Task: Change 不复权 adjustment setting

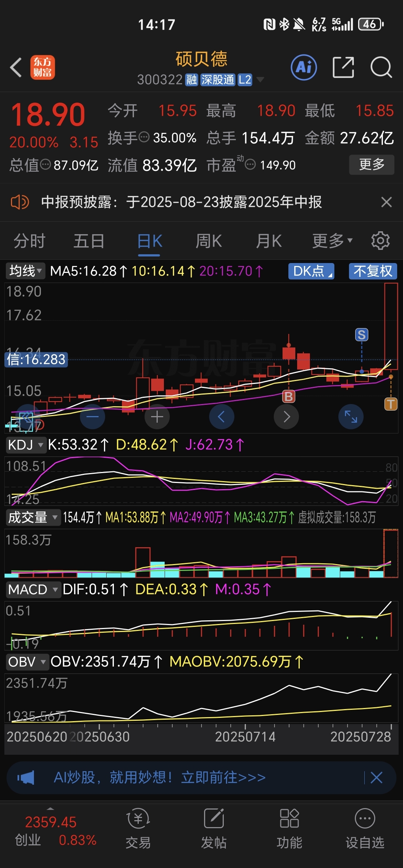Action: [x=373, y=271]
